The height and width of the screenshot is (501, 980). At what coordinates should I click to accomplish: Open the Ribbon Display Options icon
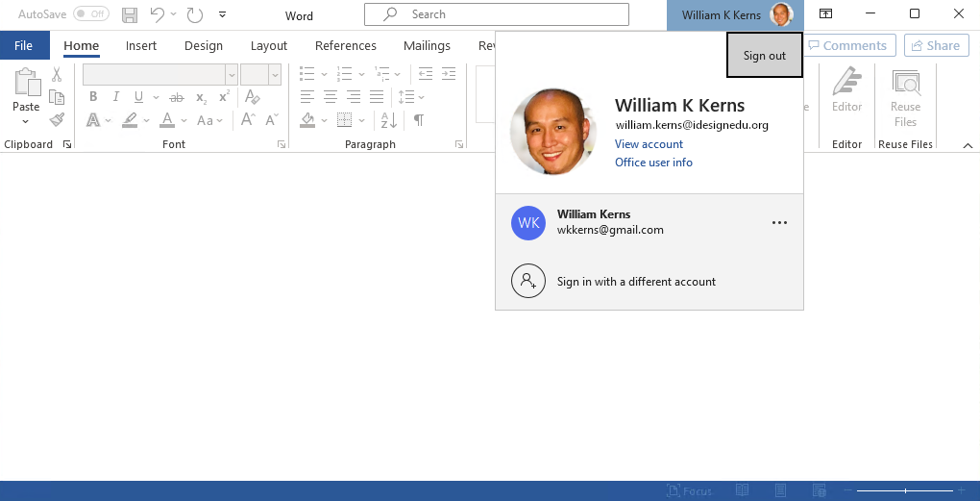coord(825,13)
